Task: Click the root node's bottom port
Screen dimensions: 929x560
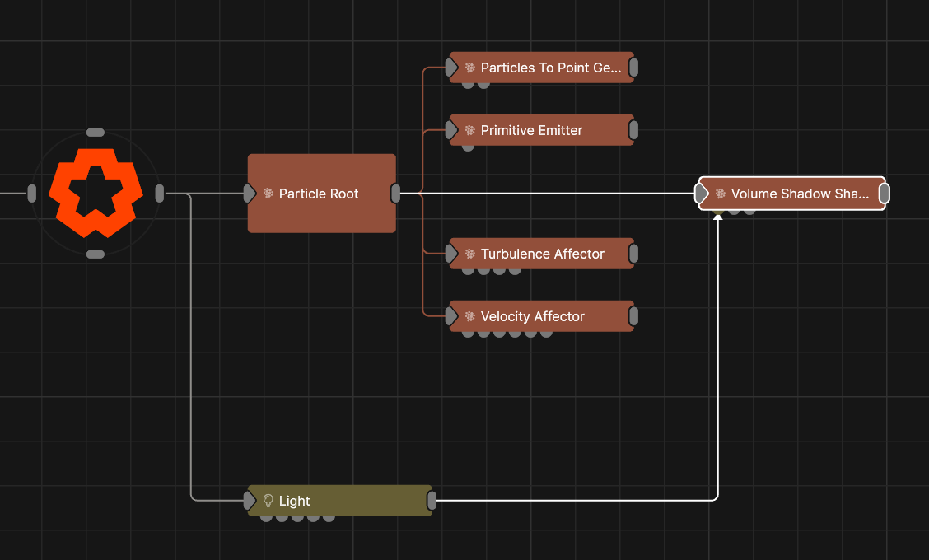Action: [96, 254]
